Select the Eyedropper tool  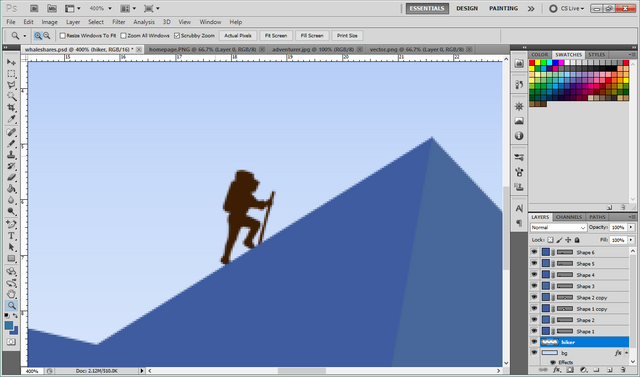(11, 119)
